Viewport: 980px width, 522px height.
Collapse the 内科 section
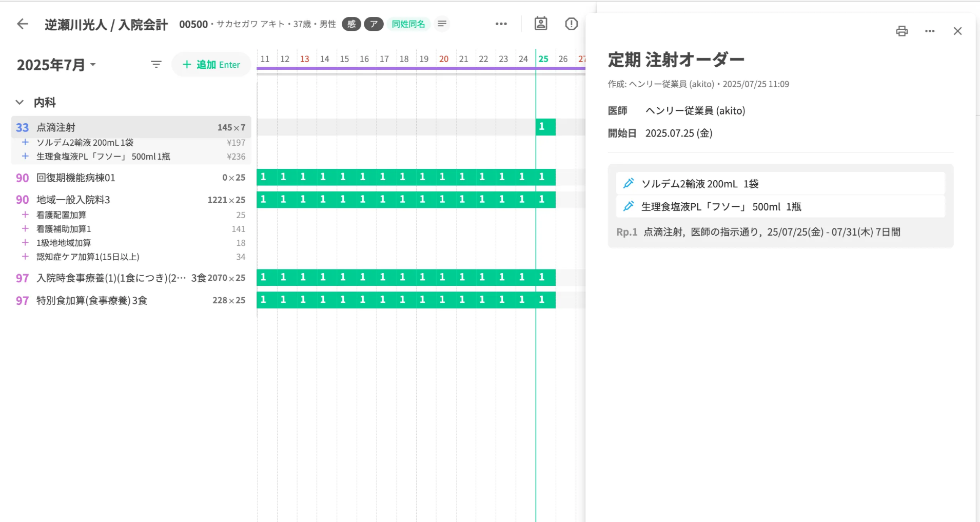click(19, 102)
